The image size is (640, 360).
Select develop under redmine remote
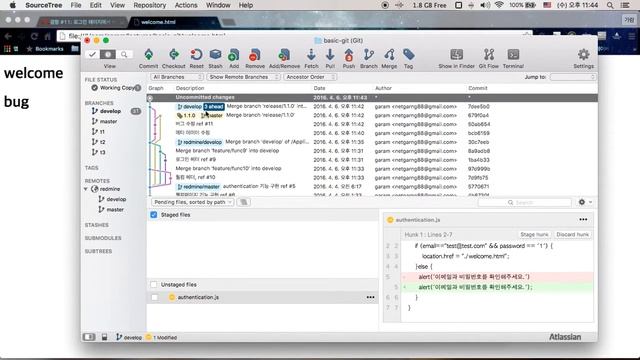click(116, 199)
